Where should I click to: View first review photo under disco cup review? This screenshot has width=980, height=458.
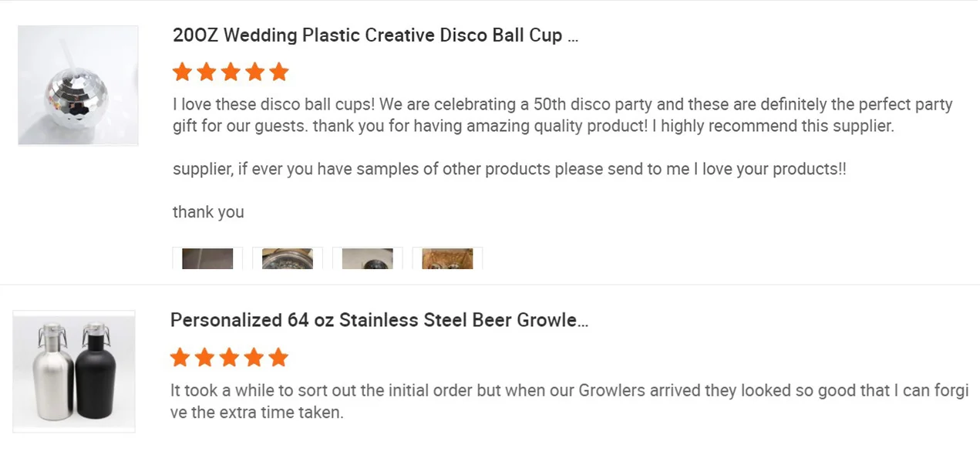207,258
